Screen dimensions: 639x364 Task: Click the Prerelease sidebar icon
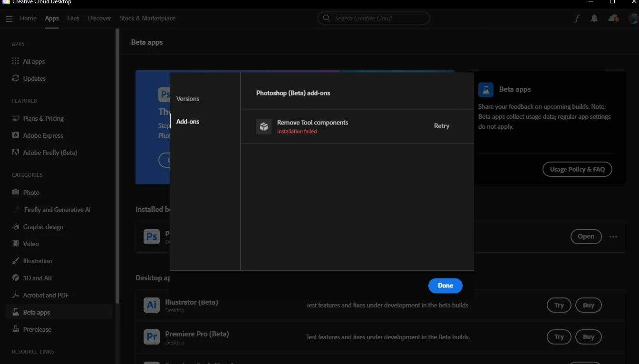(x=16, y=329)
